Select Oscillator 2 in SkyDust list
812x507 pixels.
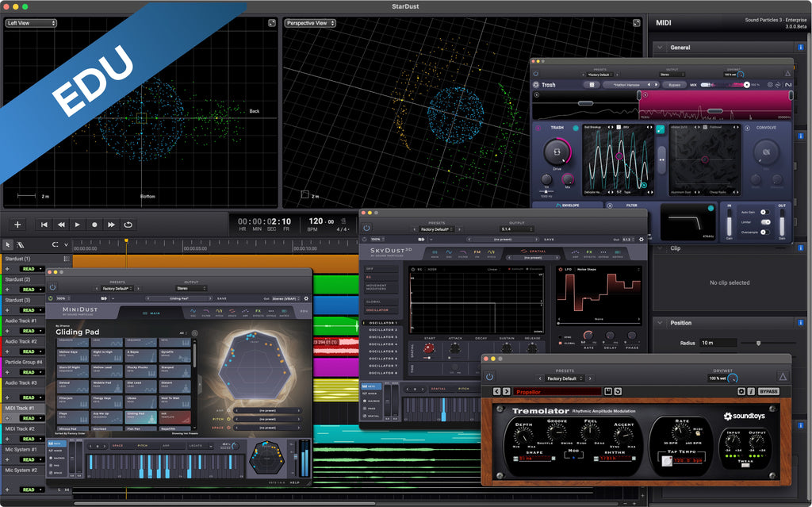(x=383, y=329)
